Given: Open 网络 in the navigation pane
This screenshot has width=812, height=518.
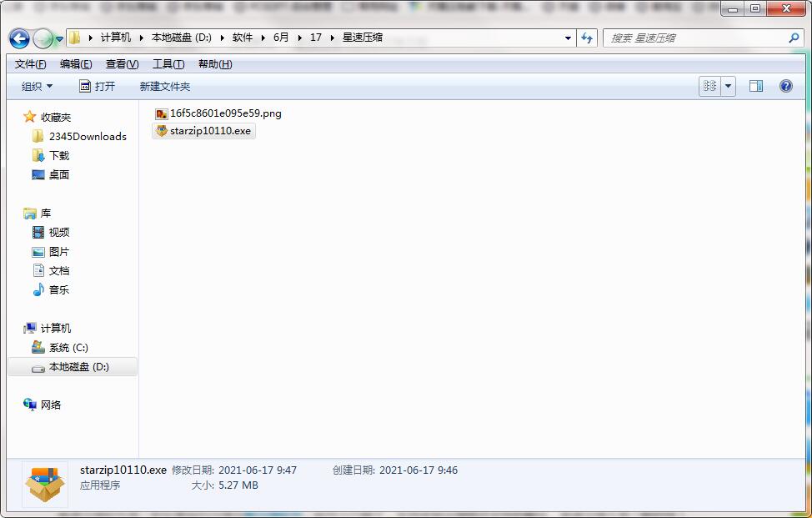Looking at the screenshot, I should click(43, 405).
